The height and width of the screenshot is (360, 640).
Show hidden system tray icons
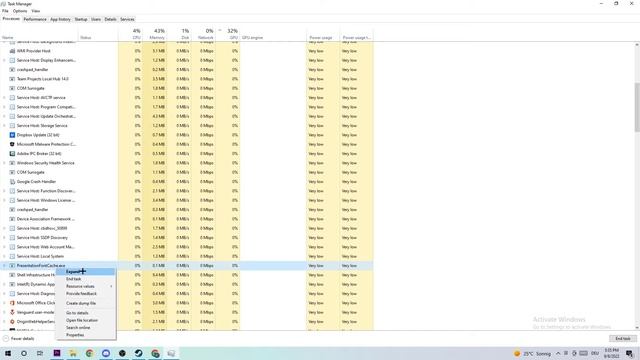point(558,353)
